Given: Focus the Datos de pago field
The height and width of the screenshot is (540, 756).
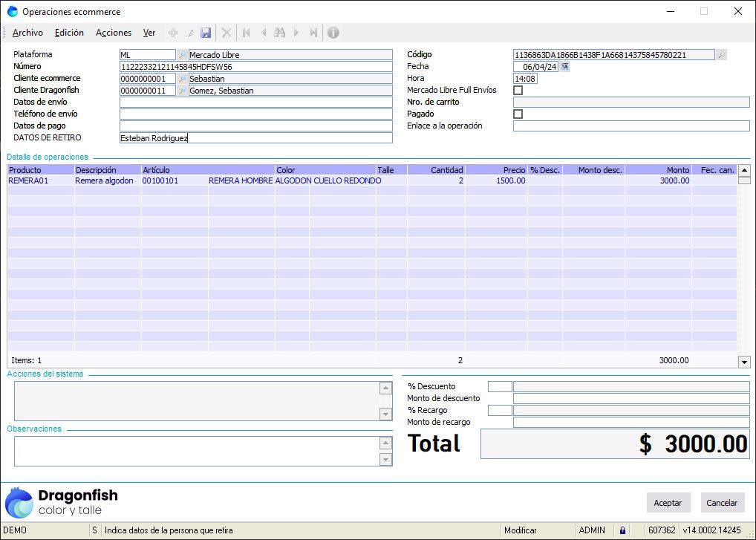Looking at the screenshot, I should [x=256, y=126].
